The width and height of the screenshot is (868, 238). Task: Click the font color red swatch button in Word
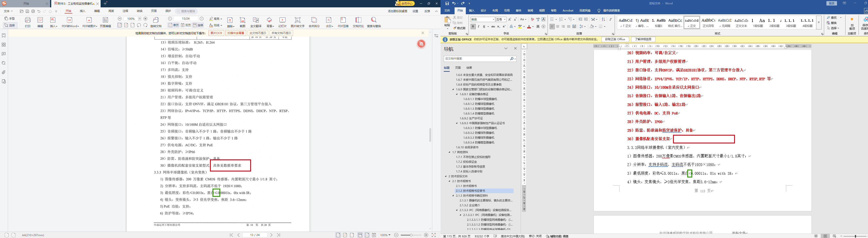point(530,26)
